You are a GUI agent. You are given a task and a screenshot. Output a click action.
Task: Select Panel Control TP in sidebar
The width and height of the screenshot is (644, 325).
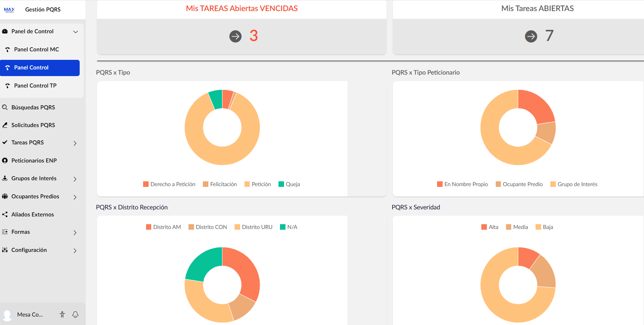pyautogui.click(x=35, y=86)
